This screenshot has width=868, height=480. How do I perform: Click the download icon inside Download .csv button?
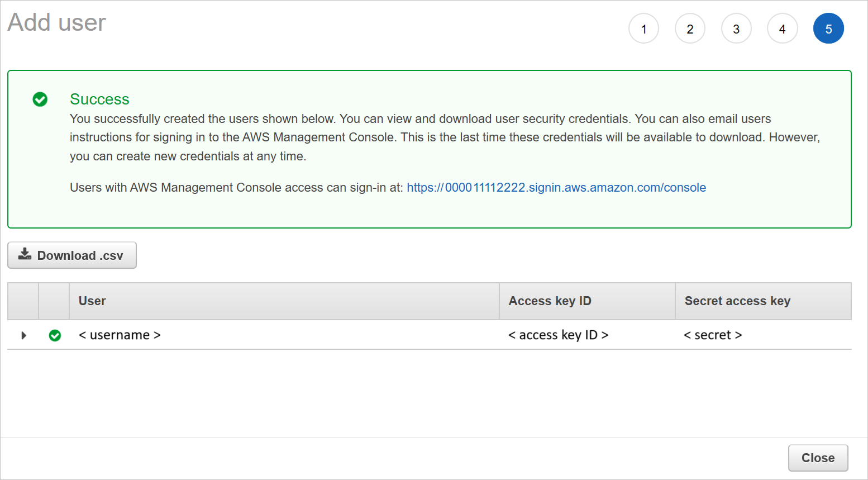[25, 254]
